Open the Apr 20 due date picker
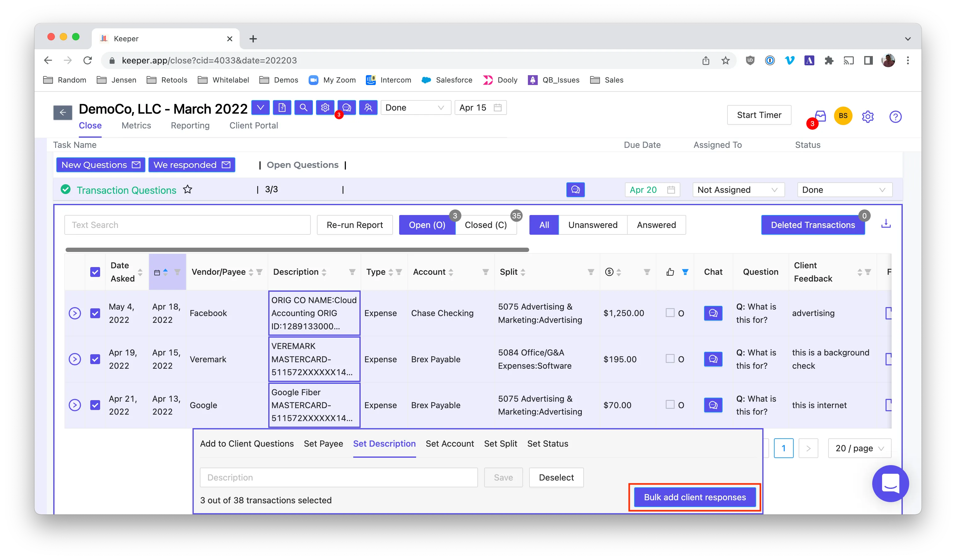The image size is (956, 560). (652, 190)
